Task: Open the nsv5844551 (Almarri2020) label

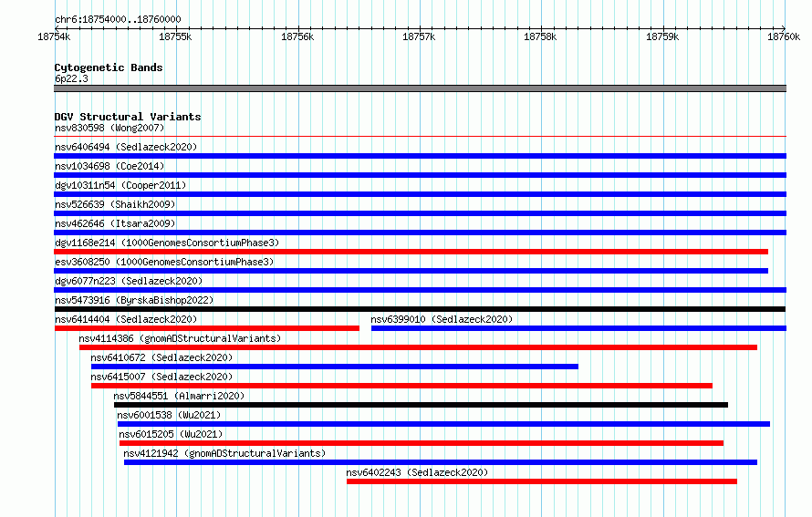Action: click(x=179, y=396)
